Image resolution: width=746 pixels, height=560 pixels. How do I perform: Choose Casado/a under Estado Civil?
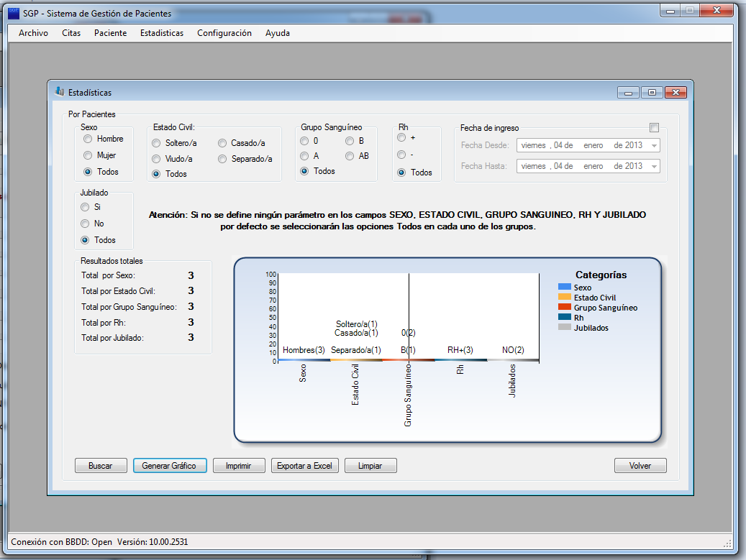click(222, 143)
